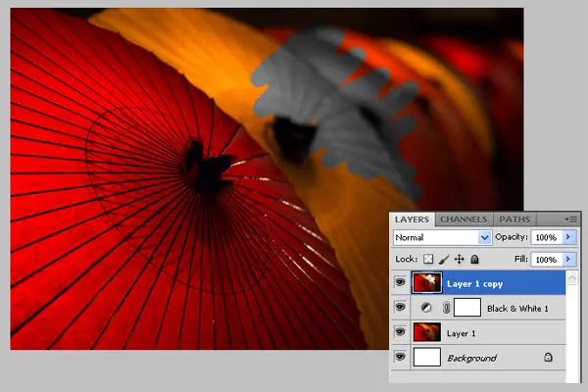Screen dimensions: 588x392
Task: Hide the Black & White 1 layer
Action: pos(400,307)
